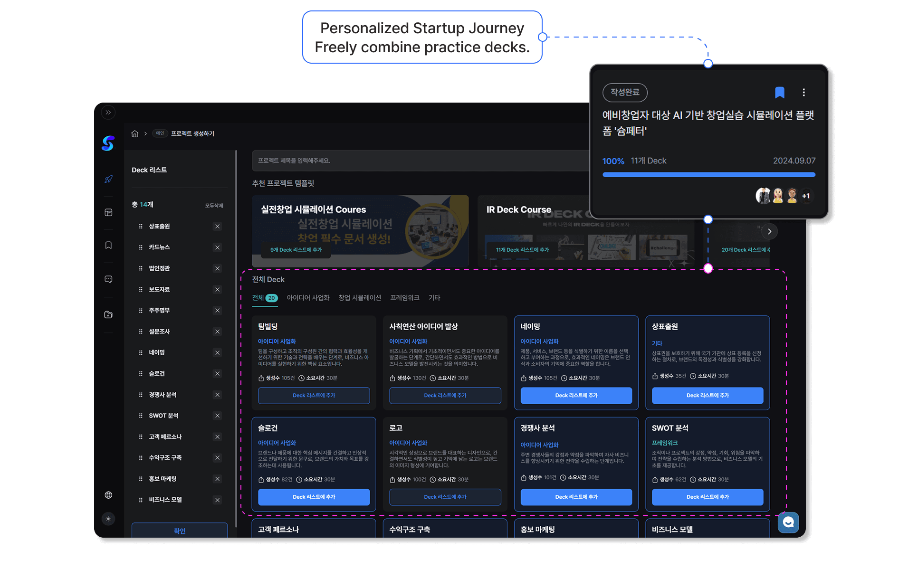Image resolution: width=899 pixels, height=588 pixels.
Task: Click 9개 Deck 리스트에 추가 on 실전창업 template
Action: pos(296,250)
